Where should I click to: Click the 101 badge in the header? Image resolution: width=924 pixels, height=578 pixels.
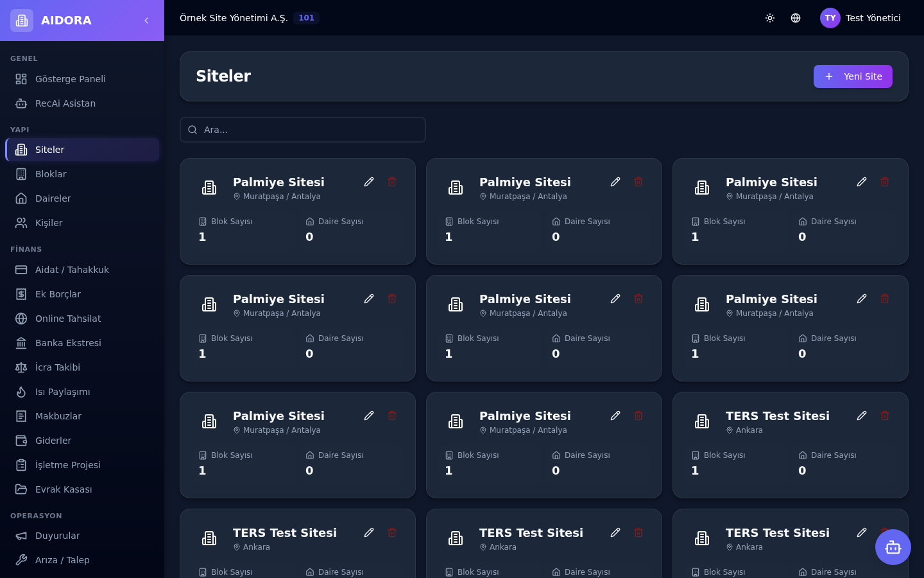(307, 18)
